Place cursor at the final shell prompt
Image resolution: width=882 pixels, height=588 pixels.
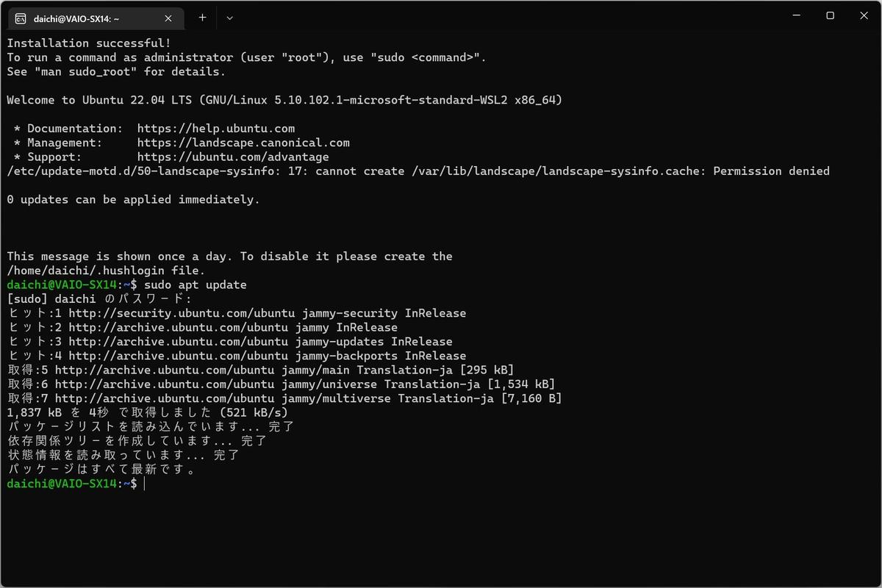pyautogui.click(x=146, y=484)
